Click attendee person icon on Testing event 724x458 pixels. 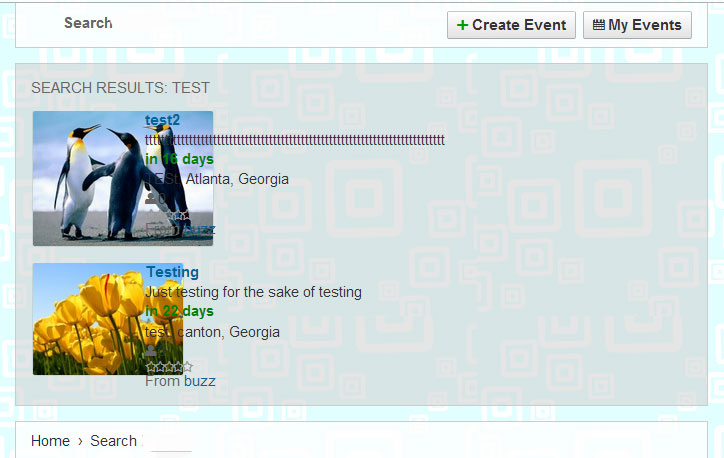(x=151, y=351)
